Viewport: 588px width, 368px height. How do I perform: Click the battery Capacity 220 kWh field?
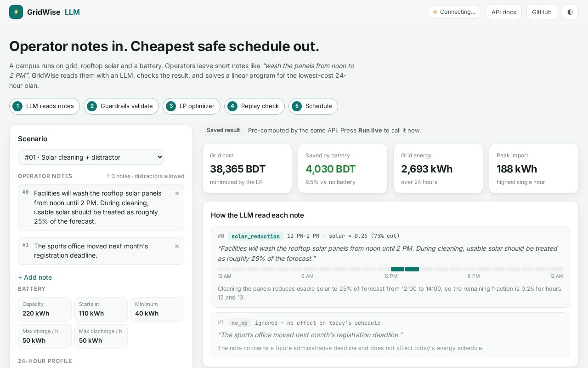(x=45, y=309)
